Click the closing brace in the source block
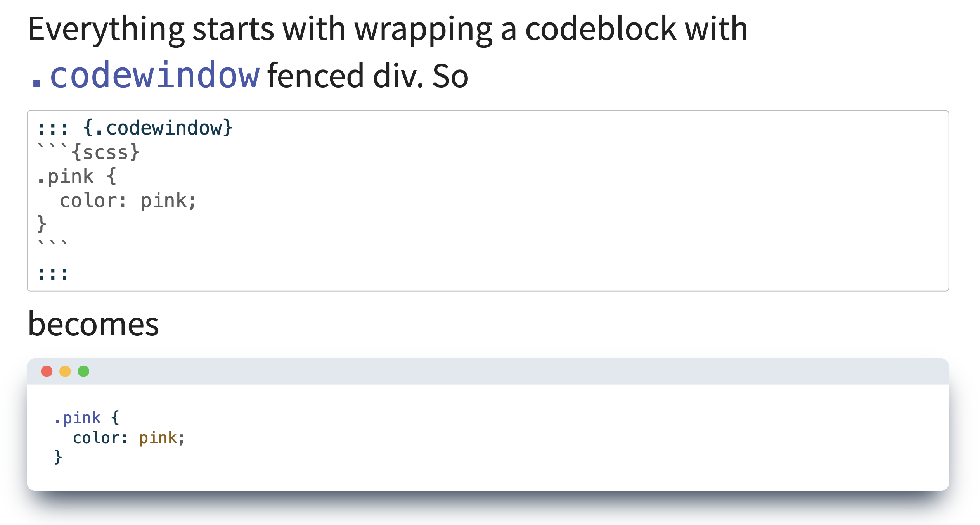Image resolution: width=980 pixels, height=525 pixels. pos(42,225)
